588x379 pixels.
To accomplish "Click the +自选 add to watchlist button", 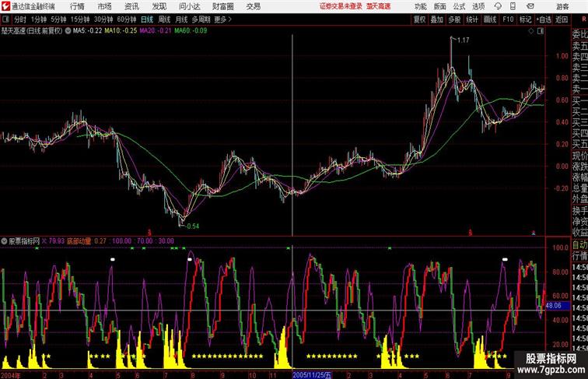I will coord(544,19).
